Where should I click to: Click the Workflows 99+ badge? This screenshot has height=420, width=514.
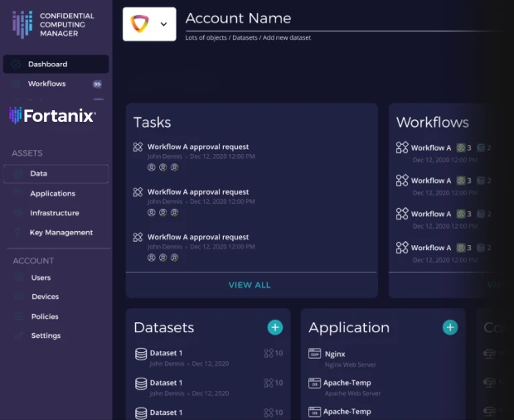pyautogui.click(x=97, y=84)
